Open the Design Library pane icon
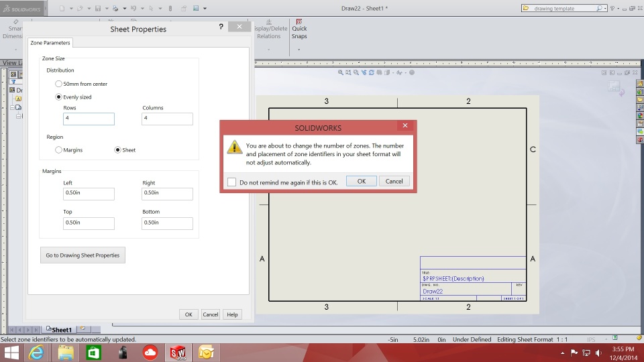644x362 pixels. [x=640, y=92]
